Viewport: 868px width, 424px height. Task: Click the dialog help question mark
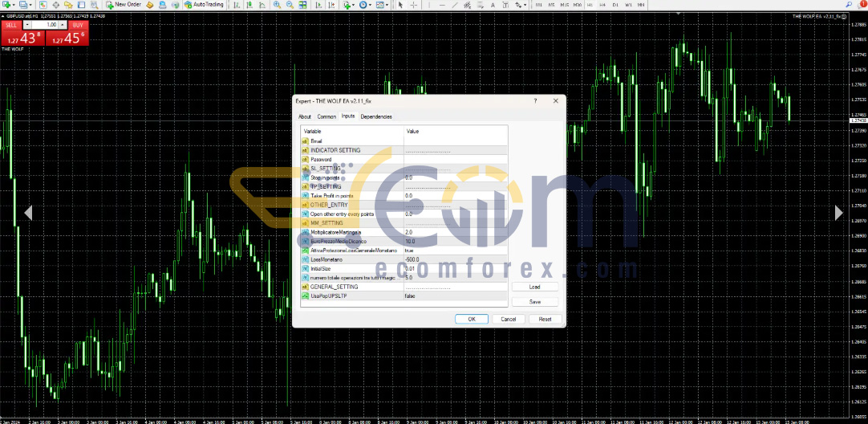coord(535,101)
